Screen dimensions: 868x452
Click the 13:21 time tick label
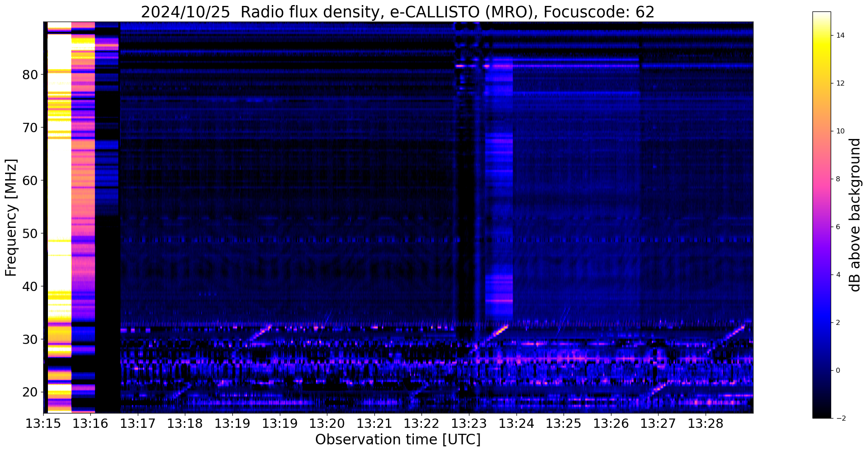point(374,424)
